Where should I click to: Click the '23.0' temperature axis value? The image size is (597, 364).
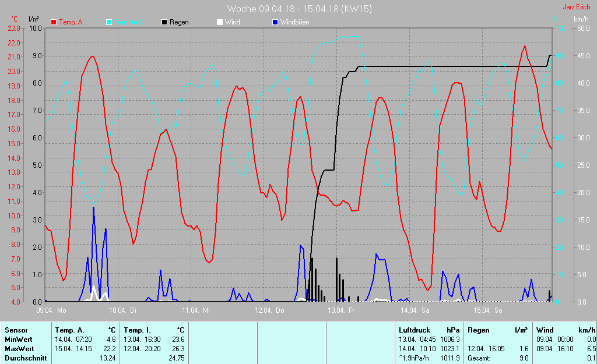pyautogui.click(x=14, y=28)
